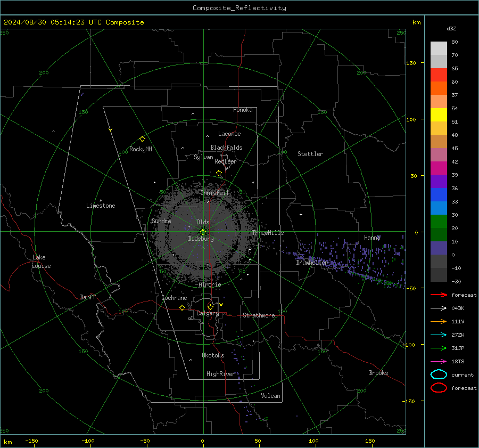
Task: Click the 2024/08/30 05:14:23 UTC timestamp
Action: coord(73,22)
